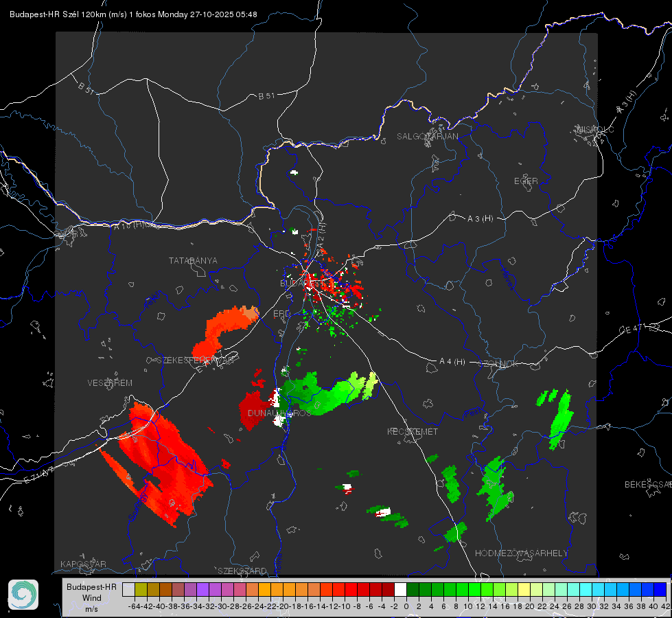This screenshot has width=672, height=618.
Task: Click the SZOLNOK city label
Action: point(498,364)
